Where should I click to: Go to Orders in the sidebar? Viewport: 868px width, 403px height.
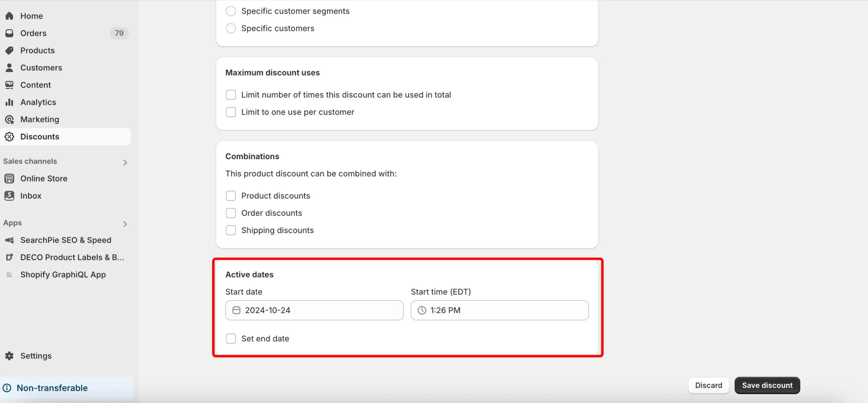pyautogui.click(x=66, y=33)
